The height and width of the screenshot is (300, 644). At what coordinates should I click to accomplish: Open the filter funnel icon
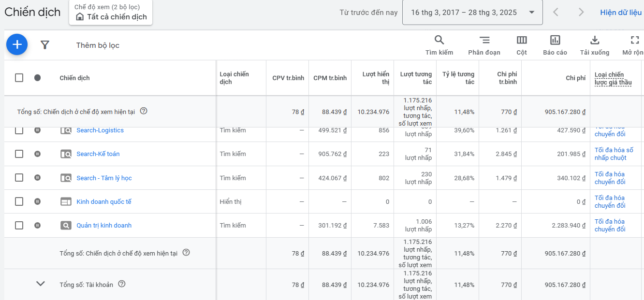point(45,45)
